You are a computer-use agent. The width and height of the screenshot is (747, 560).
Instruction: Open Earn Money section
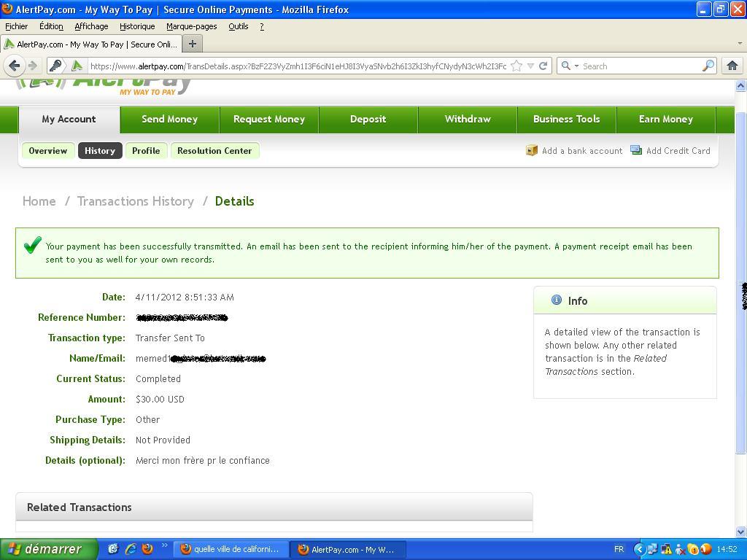tap(666, 119)
